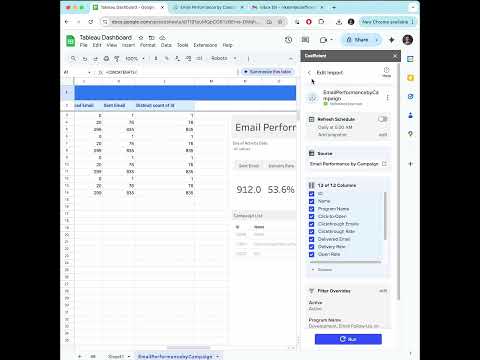Check the cloud save status icon

coord(162,38)
